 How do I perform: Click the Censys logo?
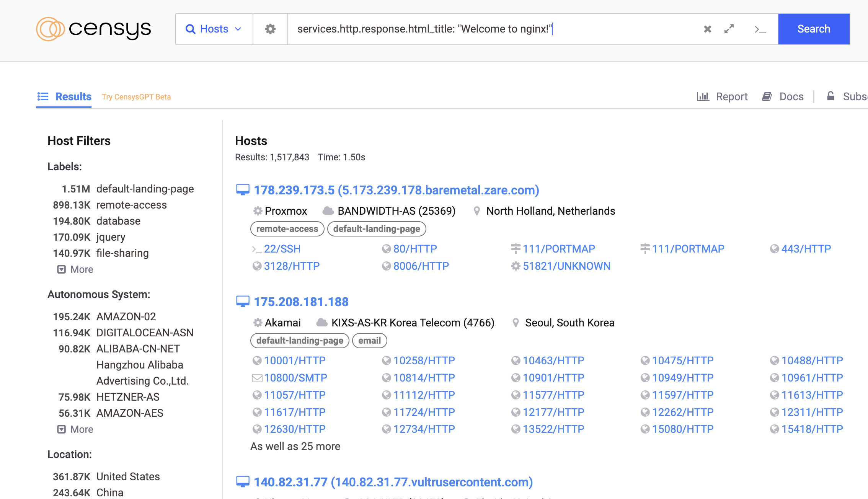(x=94, y=29)
